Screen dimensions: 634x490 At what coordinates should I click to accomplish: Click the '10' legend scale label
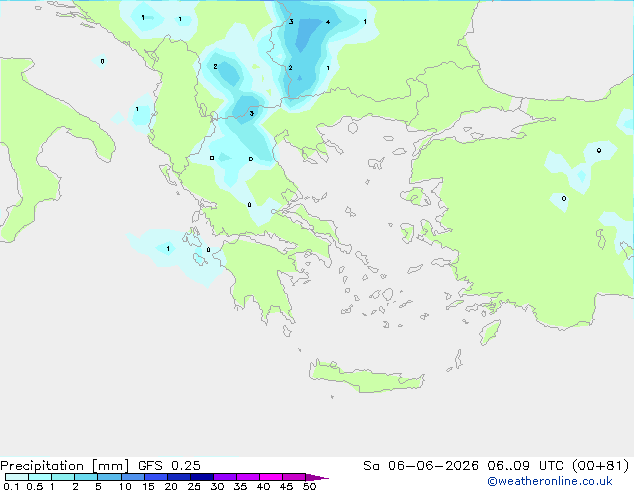pos(125,486)
